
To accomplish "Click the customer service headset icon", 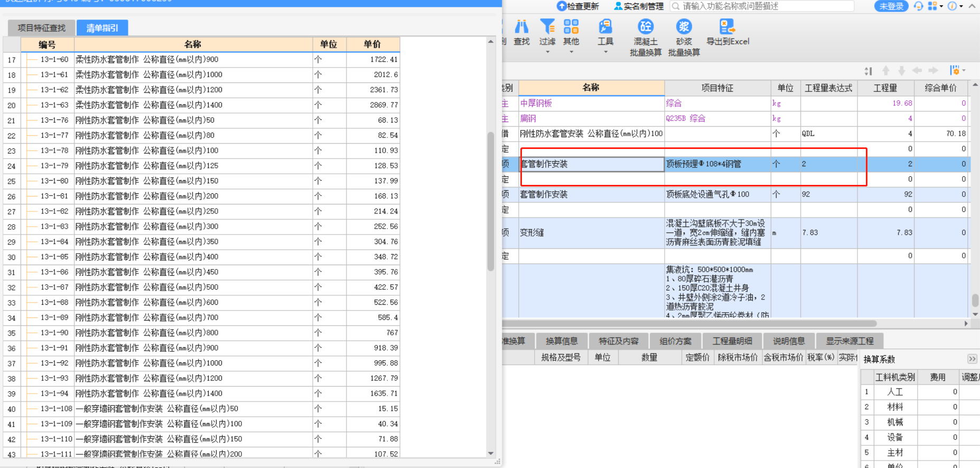I will [x=919, y=6].
